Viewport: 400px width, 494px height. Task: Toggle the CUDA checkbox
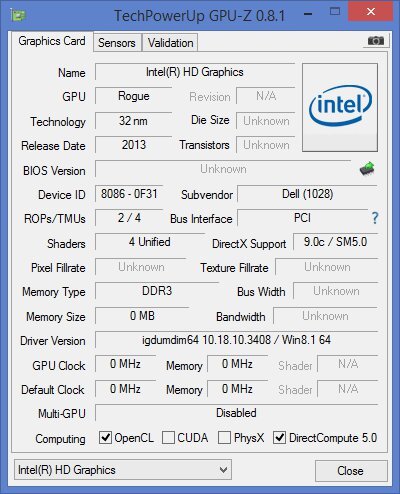coord(168,437)
